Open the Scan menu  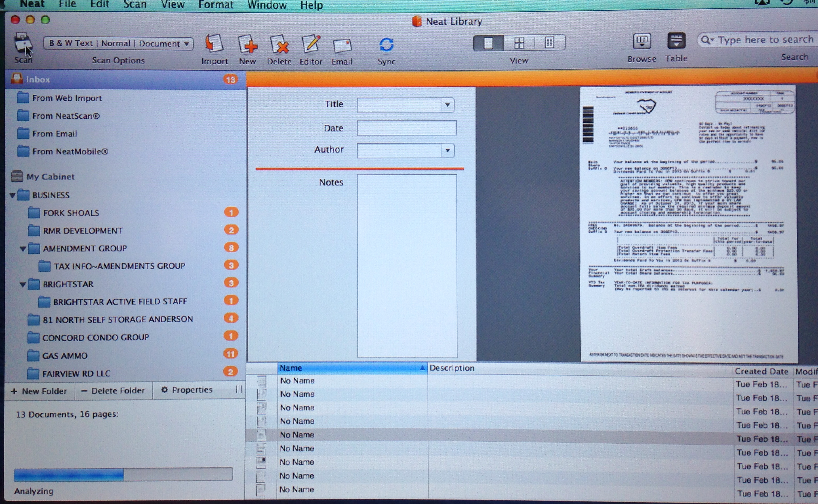[x=135, y=4]
